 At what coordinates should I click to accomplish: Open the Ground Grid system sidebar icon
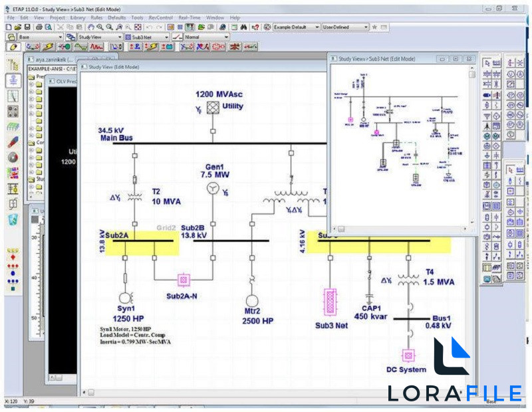coord(13,126)
